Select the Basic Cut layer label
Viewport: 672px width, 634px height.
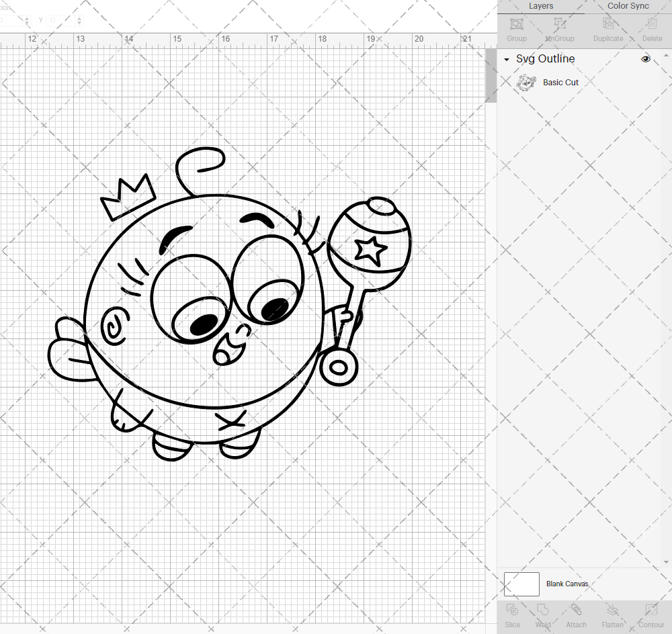pyautogui.click(x=560, y=82)
